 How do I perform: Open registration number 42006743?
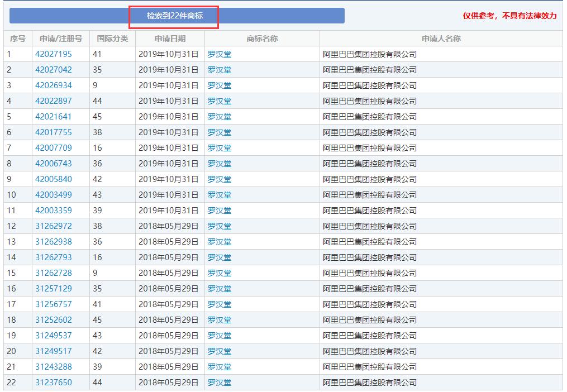coord(54,164)
